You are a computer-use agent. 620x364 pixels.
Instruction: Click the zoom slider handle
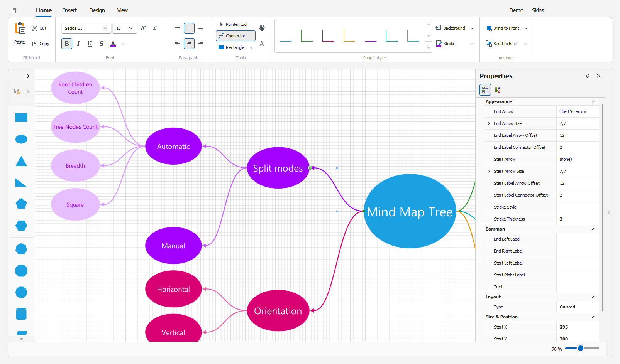coord(580,348)
